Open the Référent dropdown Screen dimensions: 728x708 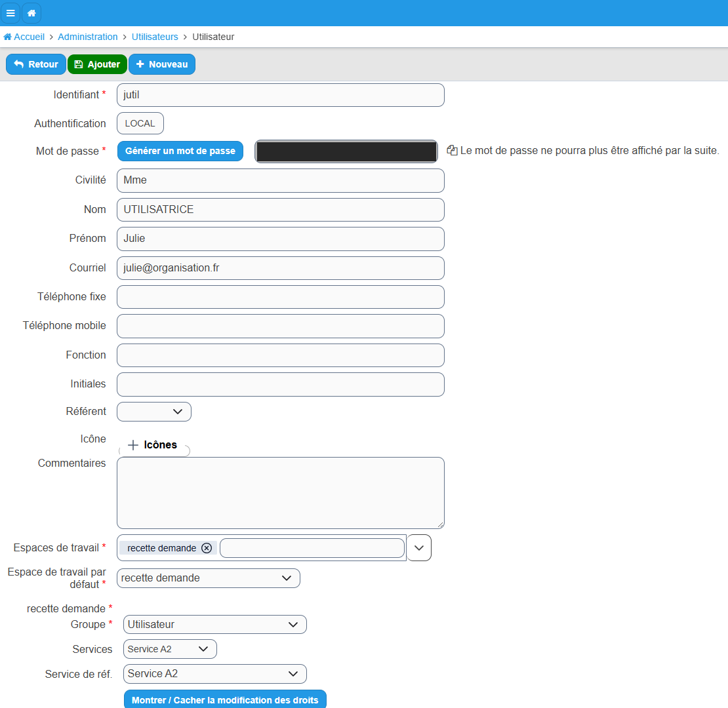click(154, 412)
